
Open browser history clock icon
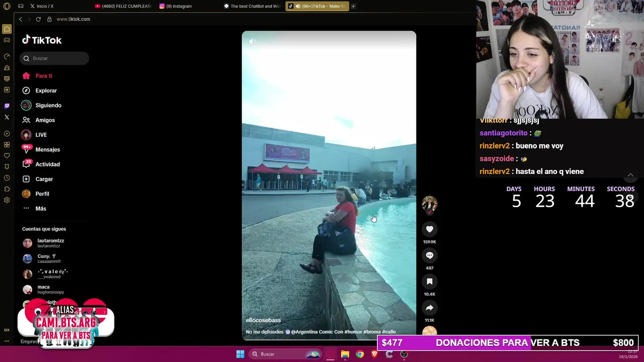click(x=7, y=178)
